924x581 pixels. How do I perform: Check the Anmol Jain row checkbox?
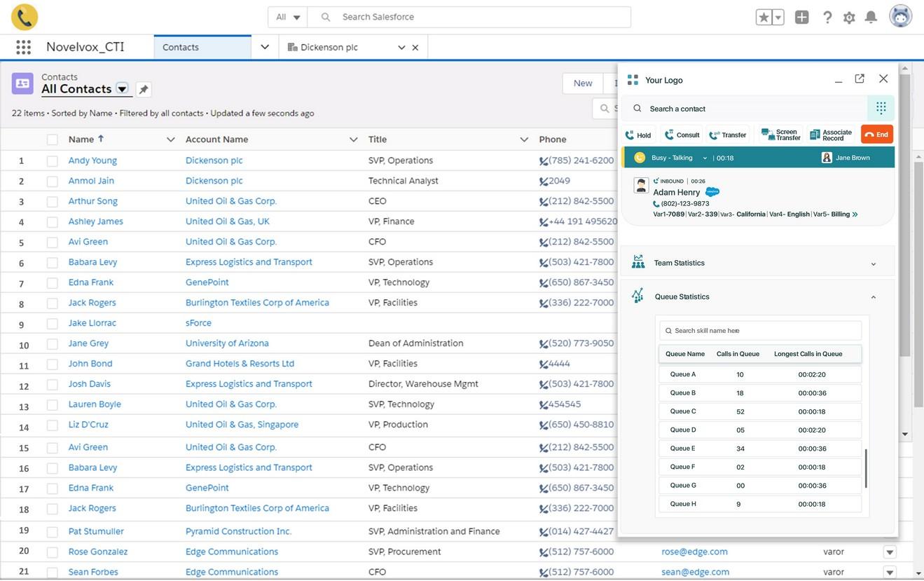point(53,182)
